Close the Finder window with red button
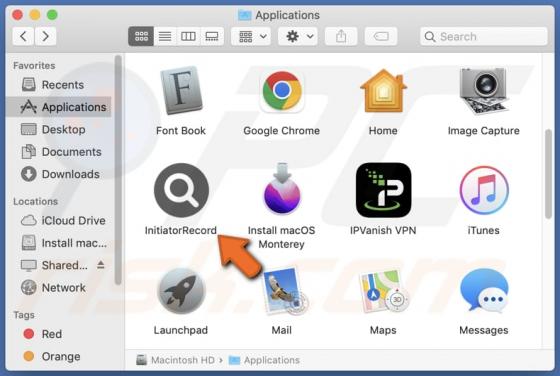Image resolution: width=560 pixels, height=376 pixels. click(x=18, y=15)
